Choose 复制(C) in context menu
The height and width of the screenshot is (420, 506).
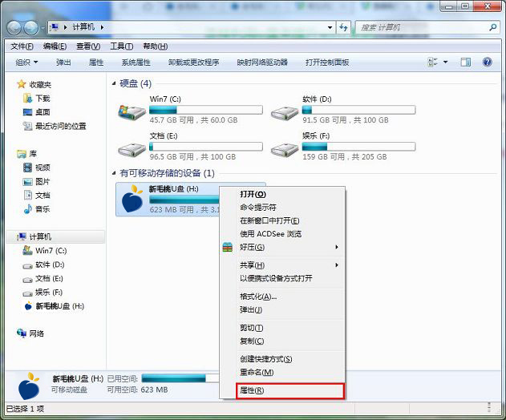[x=282, y=341]
